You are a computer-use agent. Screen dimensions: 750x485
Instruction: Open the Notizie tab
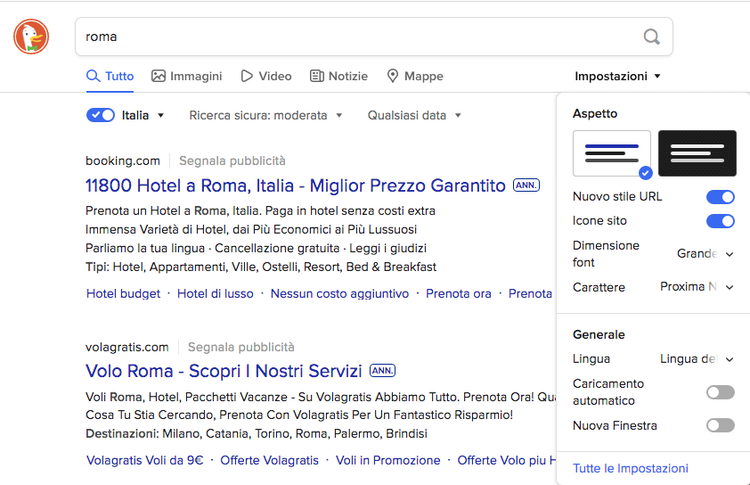click(339, 76)
